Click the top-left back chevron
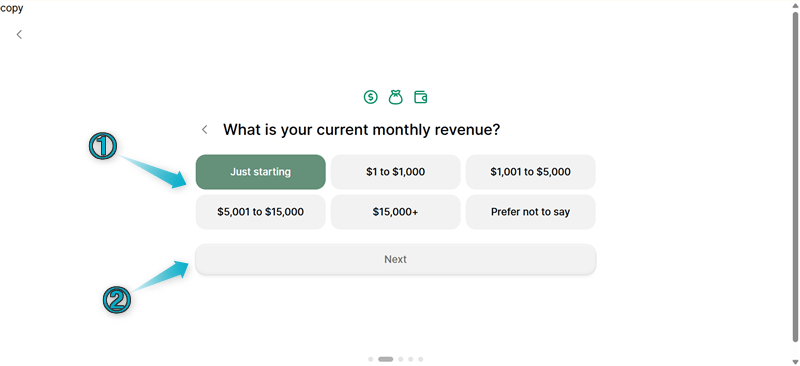This screenshot has width=800, height=366. pyautogui.click(x=19, y=34)
